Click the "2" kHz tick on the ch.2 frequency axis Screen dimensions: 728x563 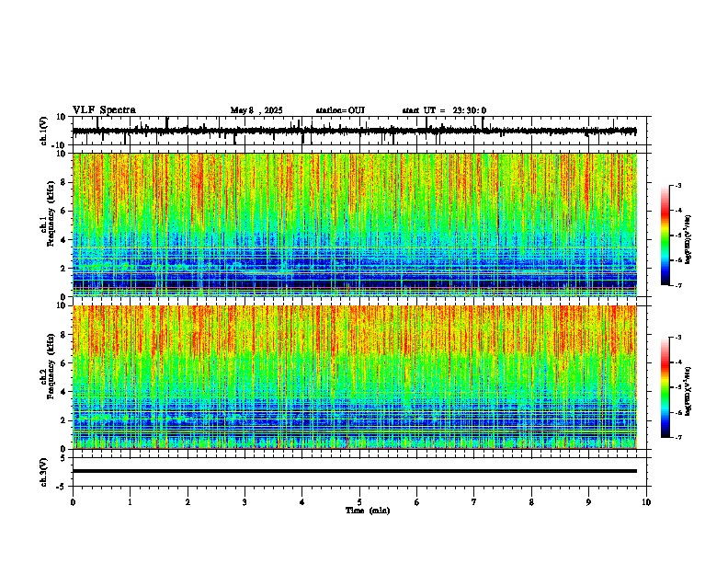[x=63, y=420]
